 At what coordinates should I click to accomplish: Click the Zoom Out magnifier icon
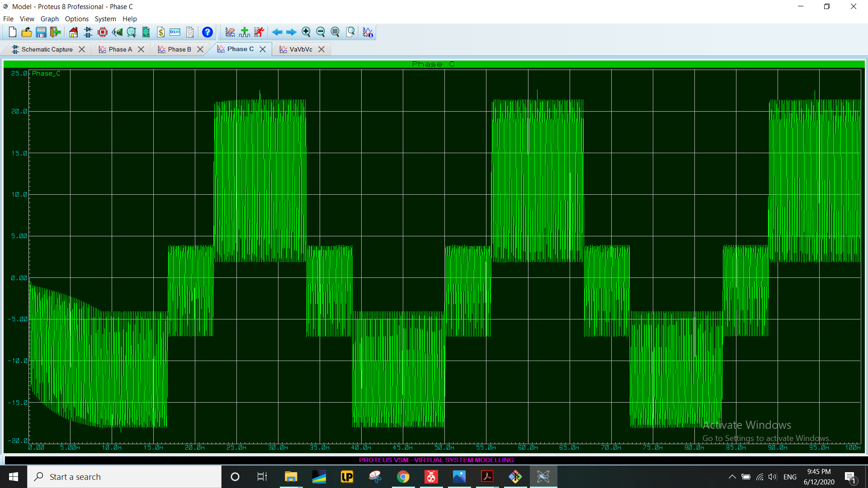click(x=321, y=32)
